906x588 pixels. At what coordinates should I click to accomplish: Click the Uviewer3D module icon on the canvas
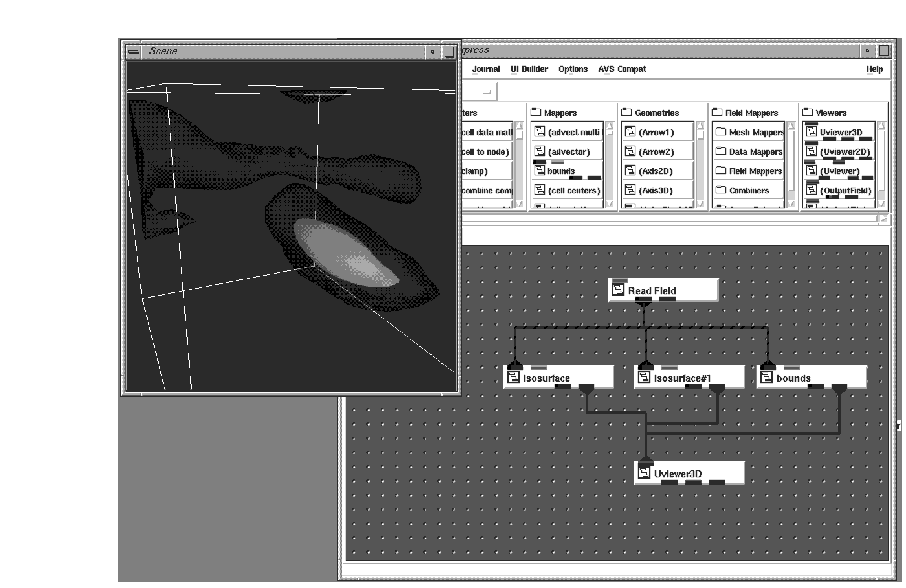coord(644,474)
